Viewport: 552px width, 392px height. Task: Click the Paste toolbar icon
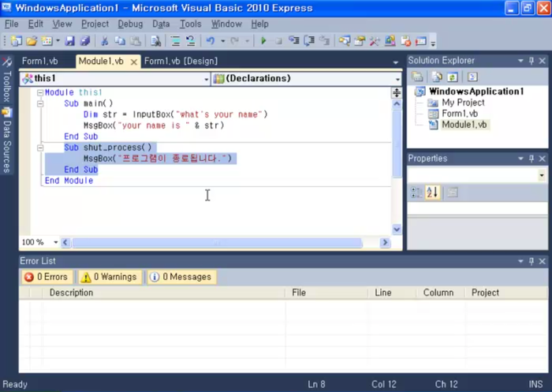point(136,41)
